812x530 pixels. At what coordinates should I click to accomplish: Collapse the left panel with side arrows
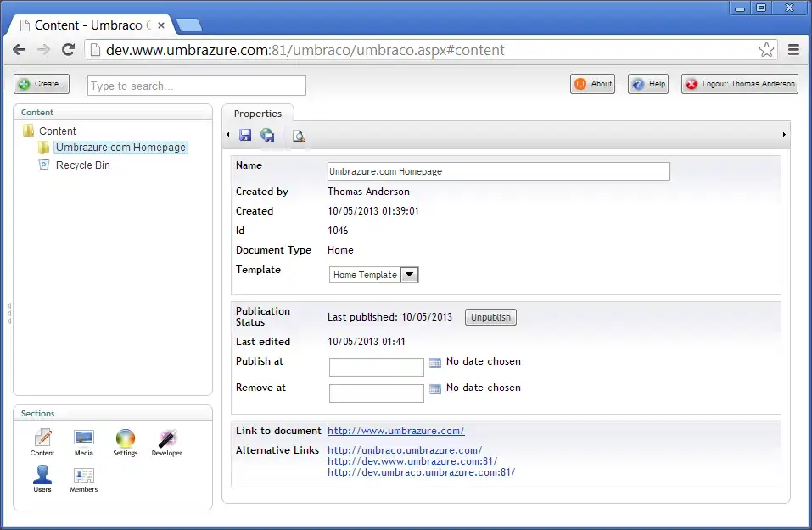coord(8,313)
